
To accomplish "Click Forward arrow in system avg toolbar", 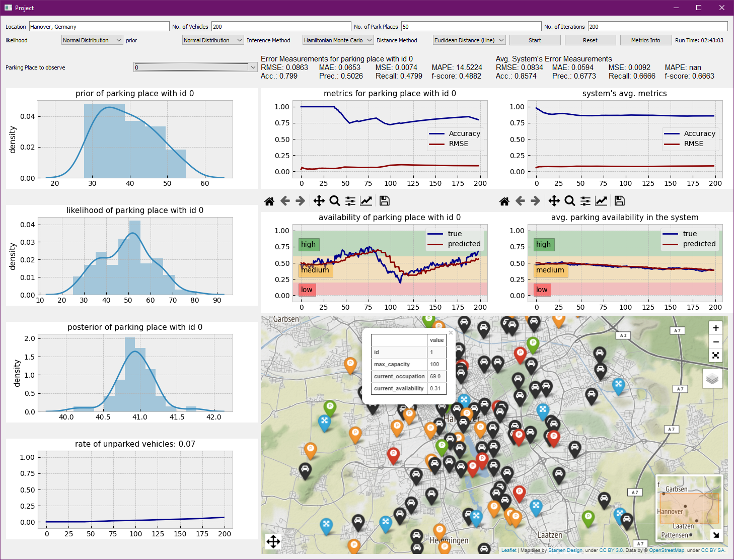I will [x=536, y=201].
